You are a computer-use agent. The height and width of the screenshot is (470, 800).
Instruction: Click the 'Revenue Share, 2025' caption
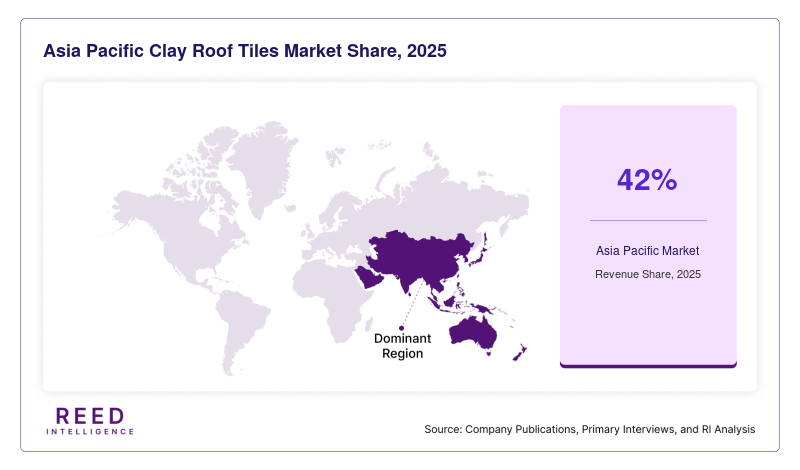pos(647,274)
